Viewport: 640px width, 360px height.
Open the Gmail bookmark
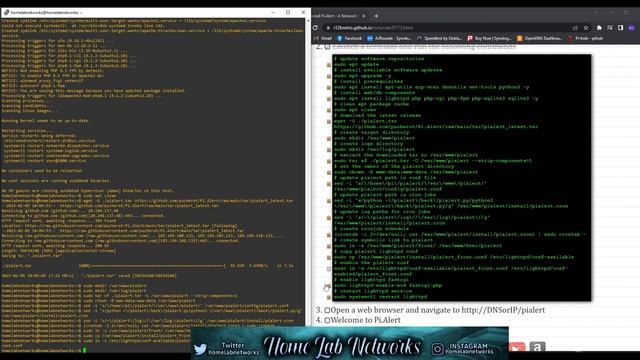coord(323,38)
